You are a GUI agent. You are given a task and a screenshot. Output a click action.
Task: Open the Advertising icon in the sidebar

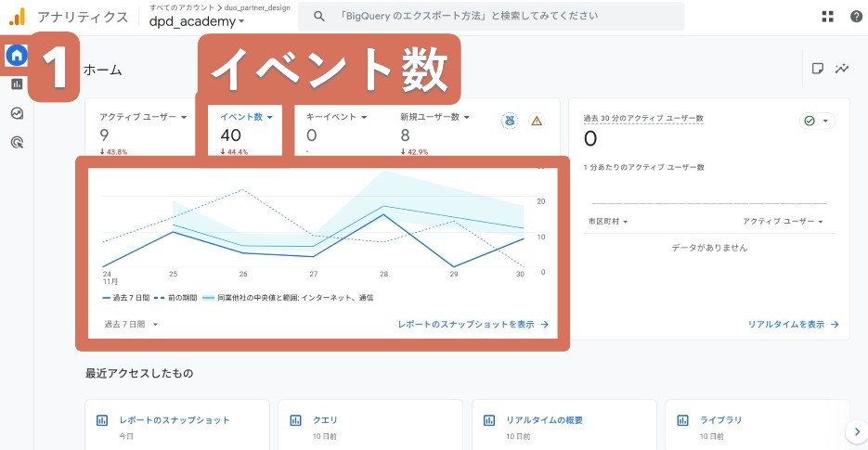tap(16, 142)
